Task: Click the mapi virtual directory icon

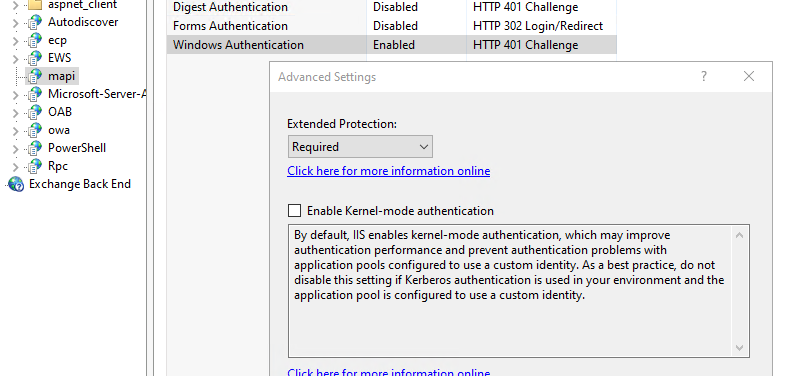Action: coord(35,76)
